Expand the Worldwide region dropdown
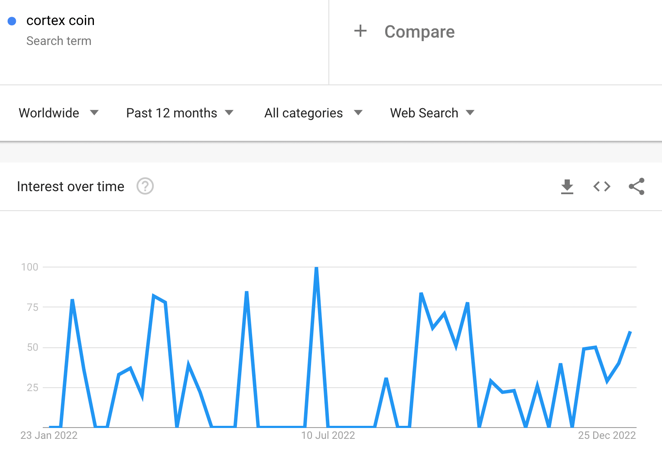Viewport: 662px width, 476px height. [58, 113]
